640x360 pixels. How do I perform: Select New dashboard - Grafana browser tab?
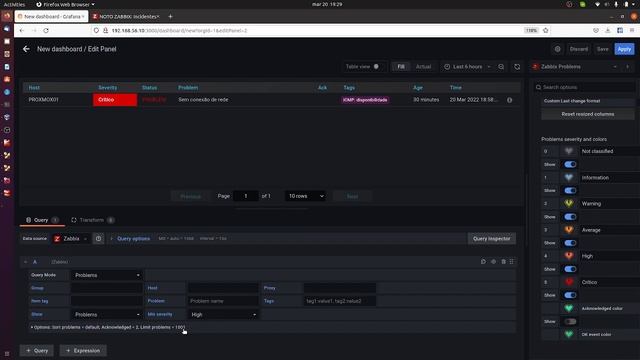click(51, 16)
